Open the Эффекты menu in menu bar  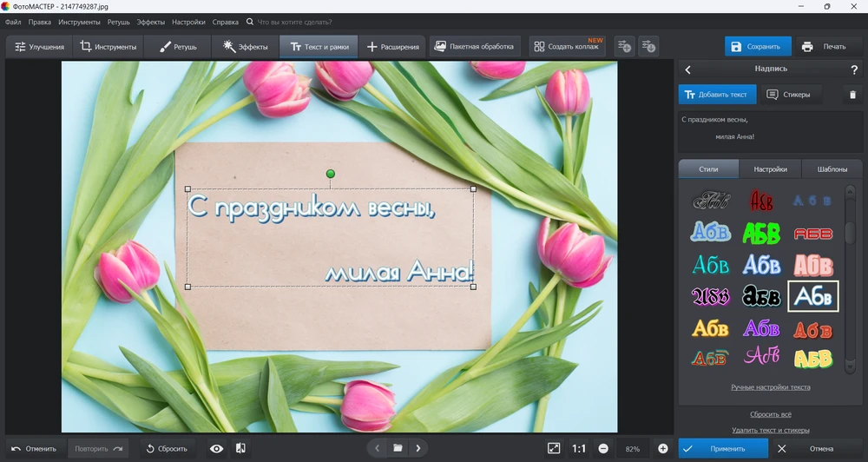151,21
